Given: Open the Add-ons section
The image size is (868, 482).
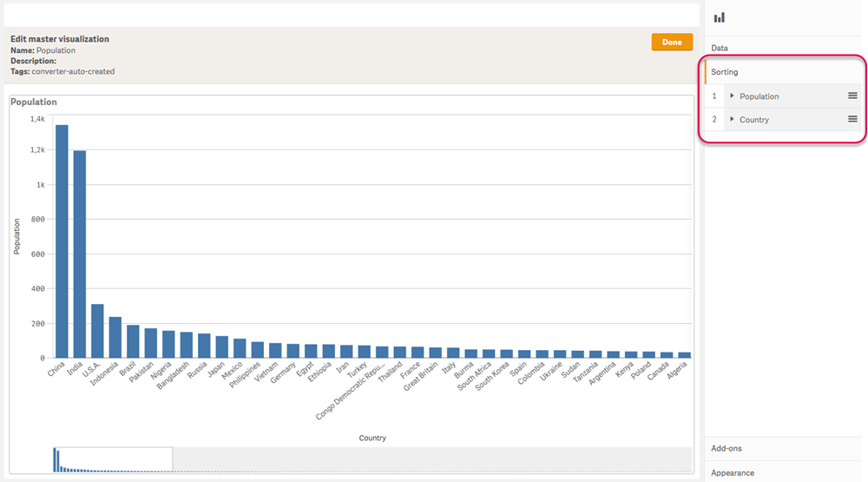Looking at the screenshot, I should click(783, 448).
